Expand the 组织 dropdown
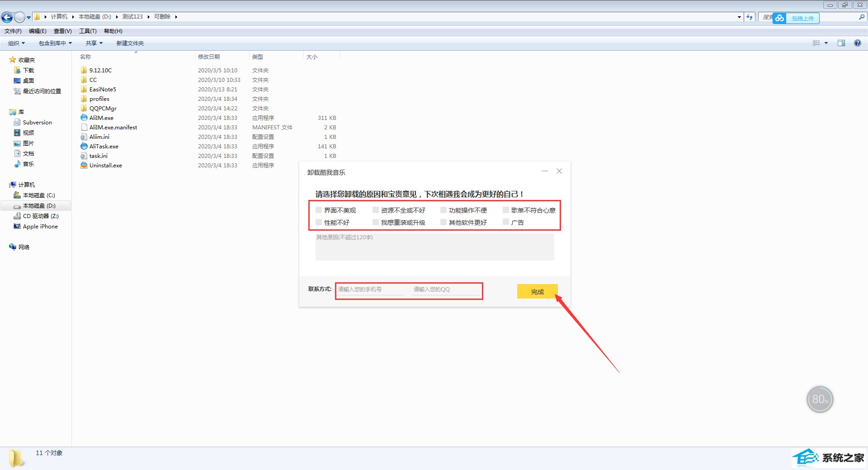This screenshot has width=868, height=470. [16, 43]
